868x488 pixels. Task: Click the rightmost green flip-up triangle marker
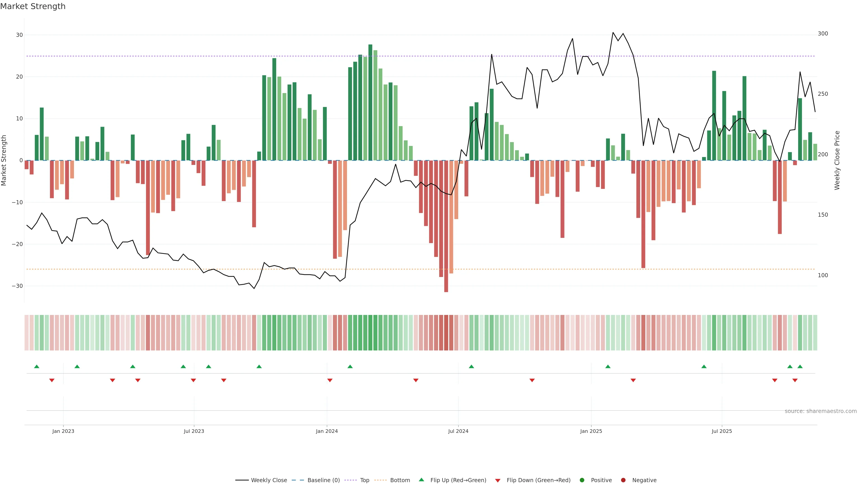point(800,366)
